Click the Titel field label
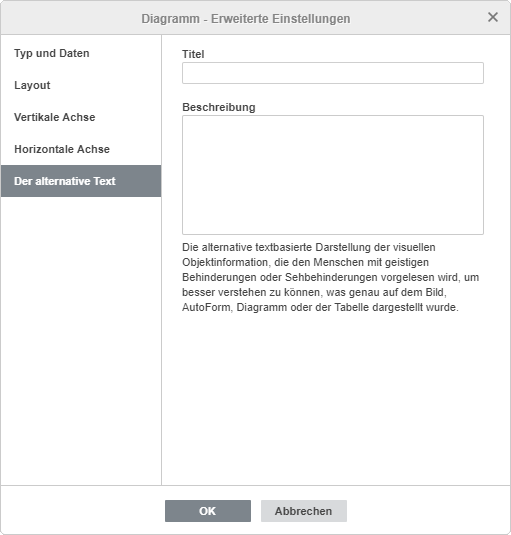Image resolution: width=511 pixels, height=535 pixels. click(x=193, y=54)
